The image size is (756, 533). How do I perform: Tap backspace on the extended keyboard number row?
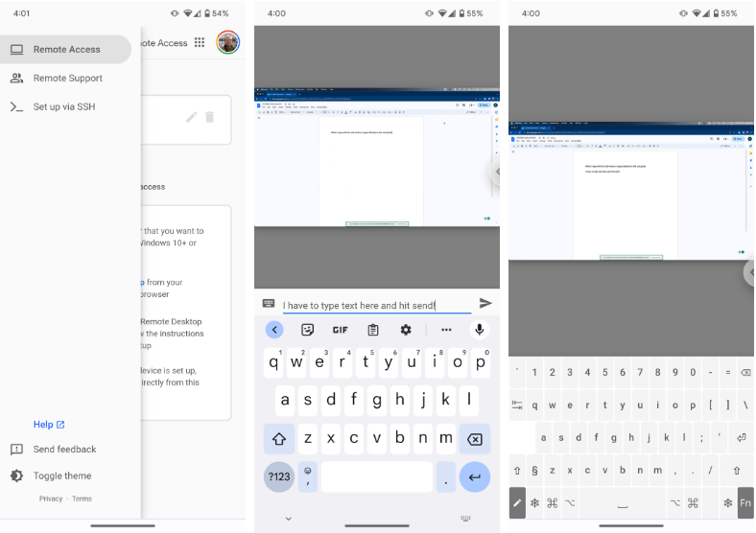[x=745, y=372]
